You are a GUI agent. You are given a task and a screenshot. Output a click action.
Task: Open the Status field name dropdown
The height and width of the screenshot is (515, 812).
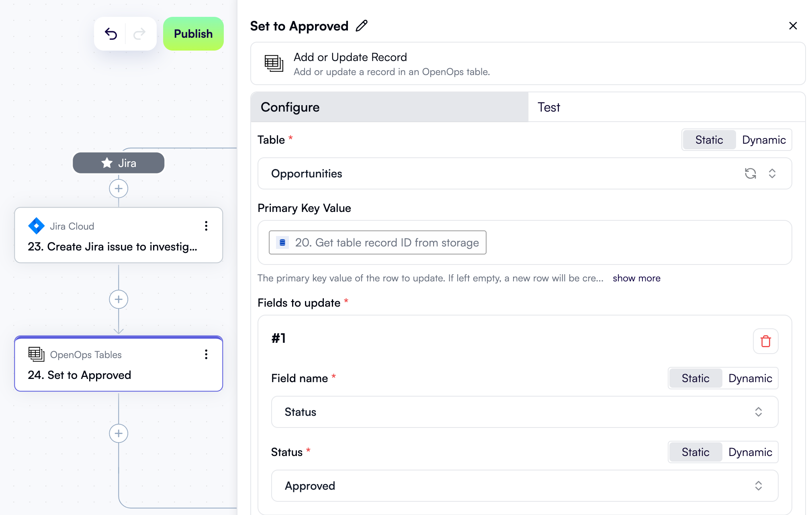click(758, 412)
